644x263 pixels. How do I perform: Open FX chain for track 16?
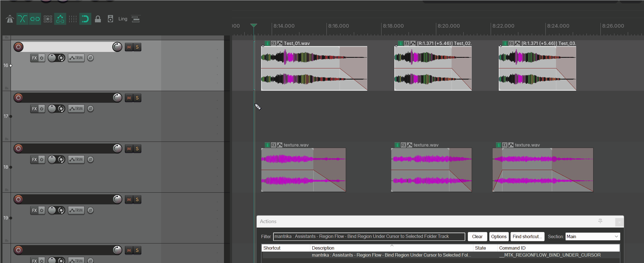(x=34, y=58)
